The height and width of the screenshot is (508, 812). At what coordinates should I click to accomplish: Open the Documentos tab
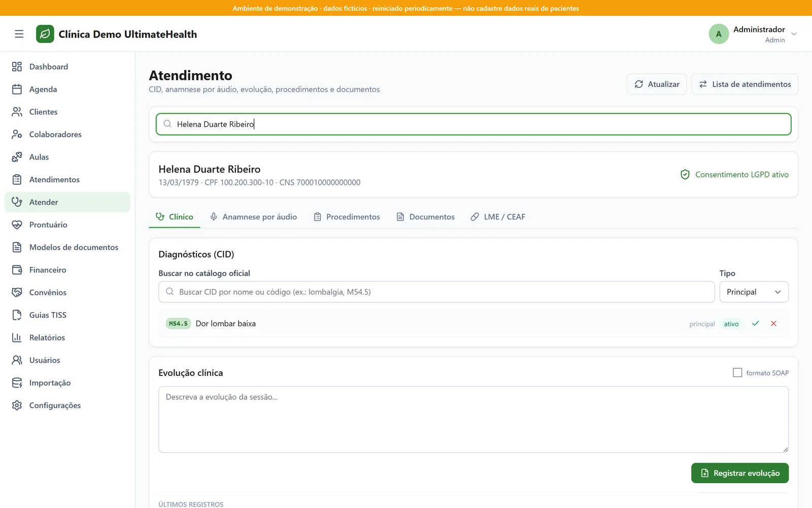[x=425, y=217]
